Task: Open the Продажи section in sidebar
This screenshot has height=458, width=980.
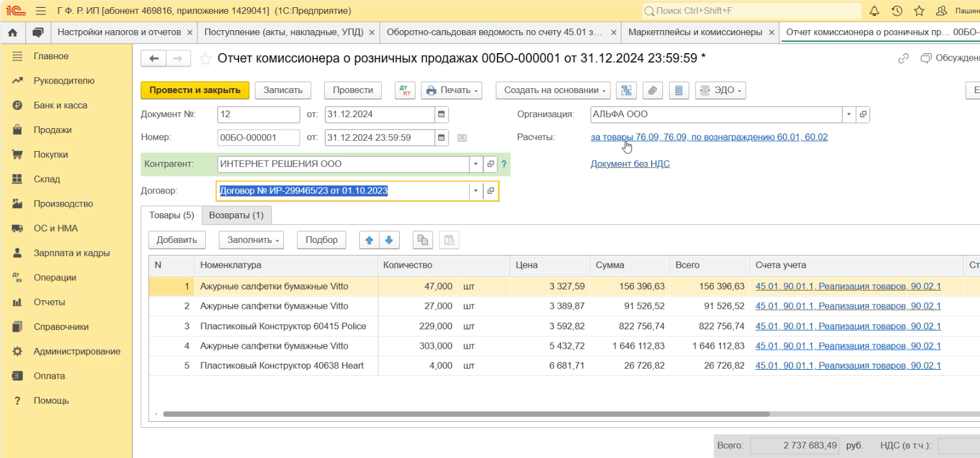Action: [53, 130]
